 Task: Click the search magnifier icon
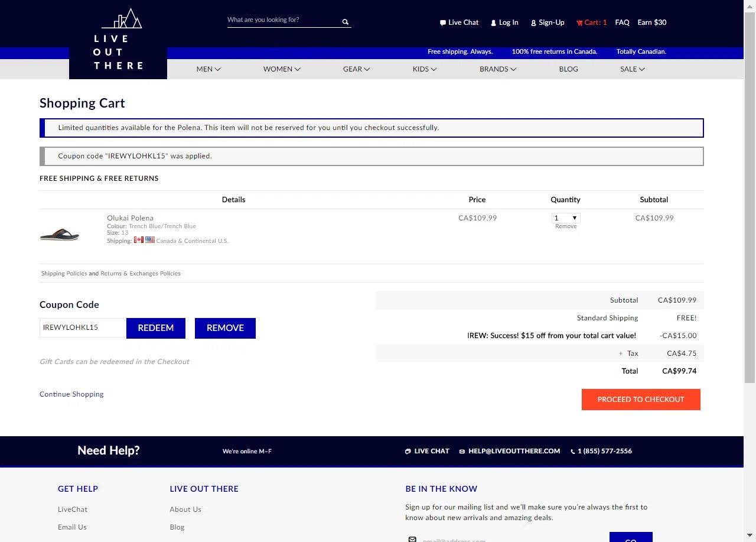(x=346, y=22)
